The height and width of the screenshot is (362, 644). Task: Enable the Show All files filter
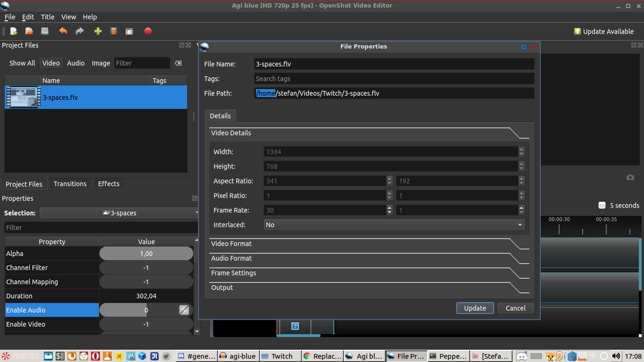click(22, 63)
